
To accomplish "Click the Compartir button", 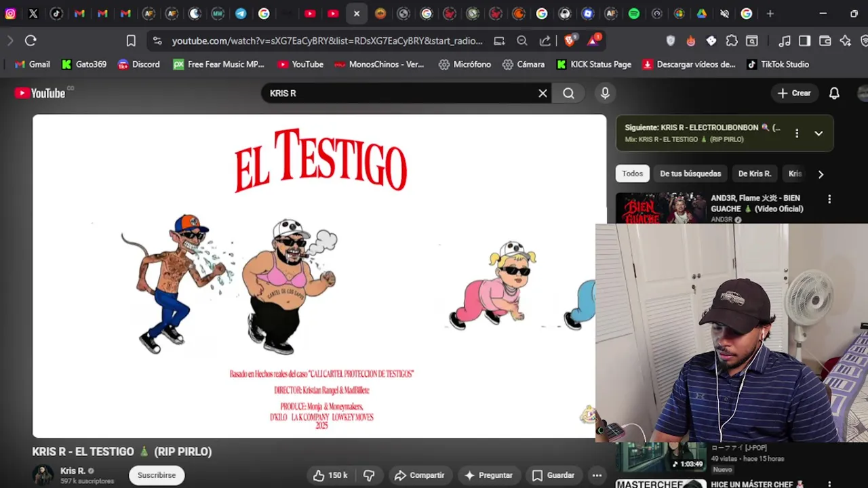I will 419,475.
